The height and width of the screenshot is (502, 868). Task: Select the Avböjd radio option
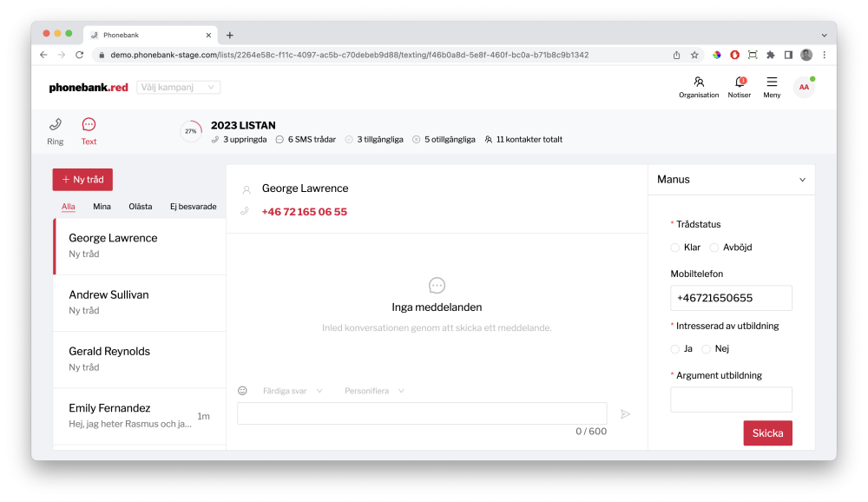714,248
